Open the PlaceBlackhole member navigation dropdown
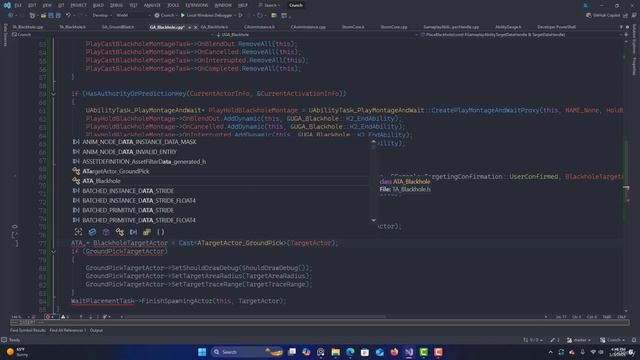 [520, 35]
